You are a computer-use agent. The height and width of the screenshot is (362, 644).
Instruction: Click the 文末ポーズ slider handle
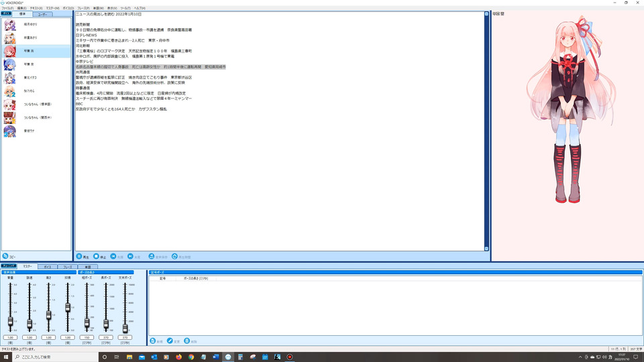coord(125,328)
